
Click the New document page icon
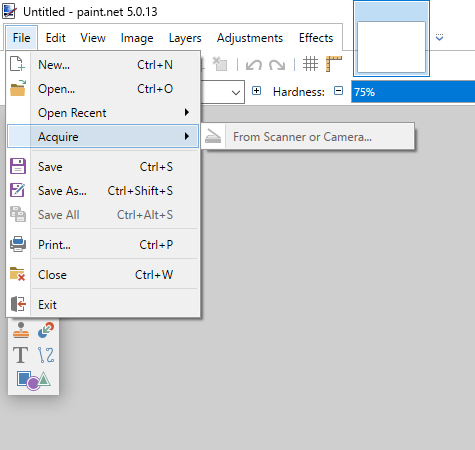tap(17, 64)
